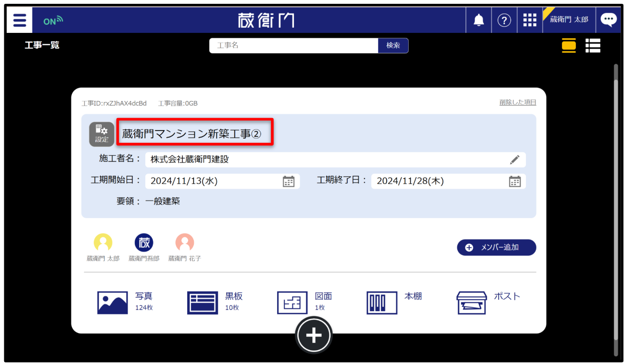Open the notification bell

pos(478,20)
